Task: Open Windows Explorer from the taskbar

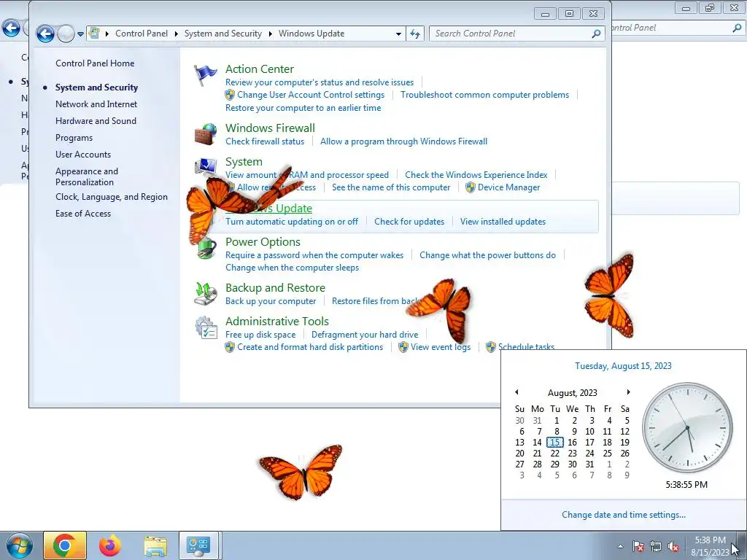Action: coord(155,546)
